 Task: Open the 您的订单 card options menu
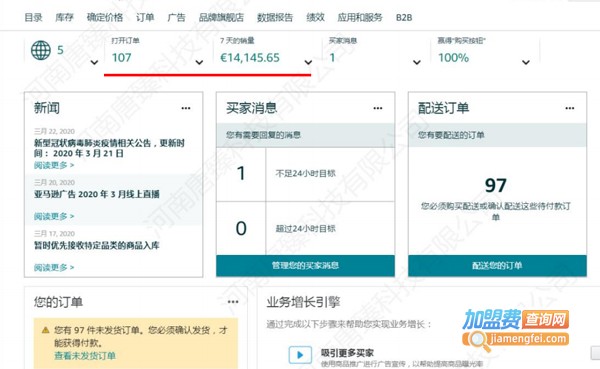point(233,302)
